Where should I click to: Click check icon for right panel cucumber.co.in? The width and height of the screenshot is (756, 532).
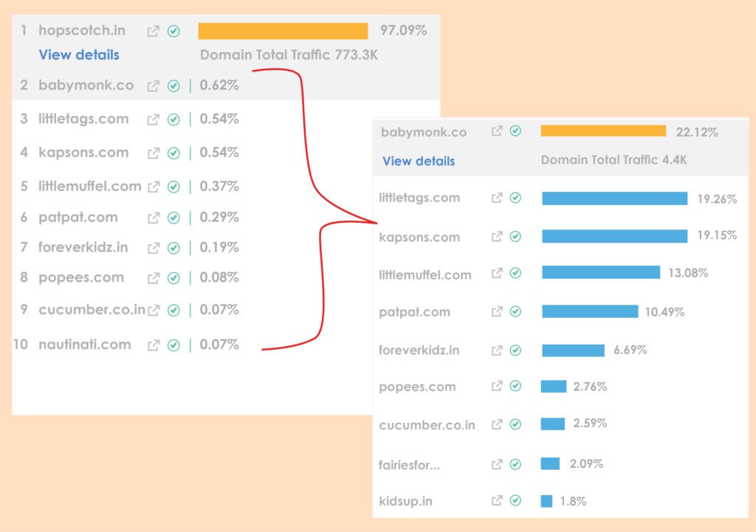click(x=515, y=424)
